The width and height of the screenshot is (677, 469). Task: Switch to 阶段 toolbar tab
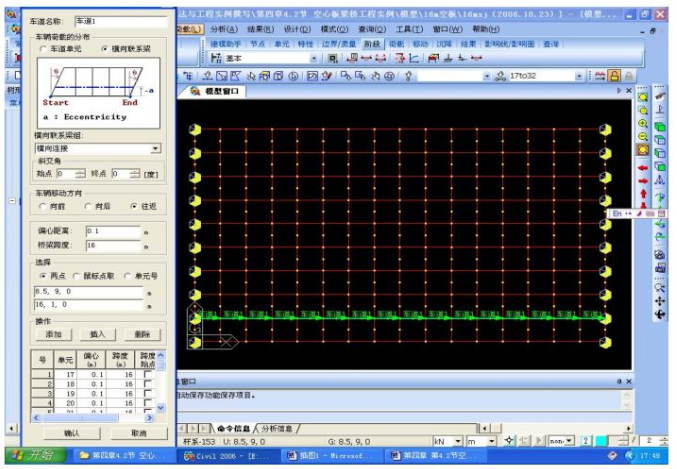point(372,44)
